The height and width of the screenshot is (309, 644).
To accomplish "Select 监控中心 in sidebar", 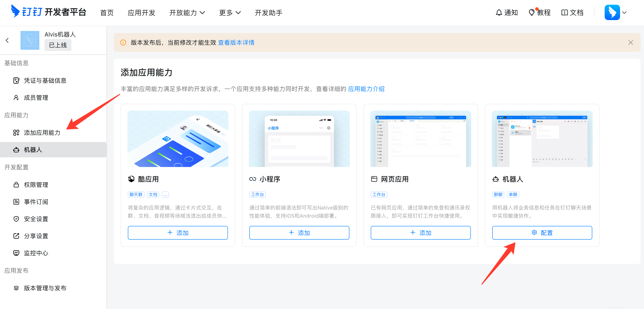I will (53, 253).
